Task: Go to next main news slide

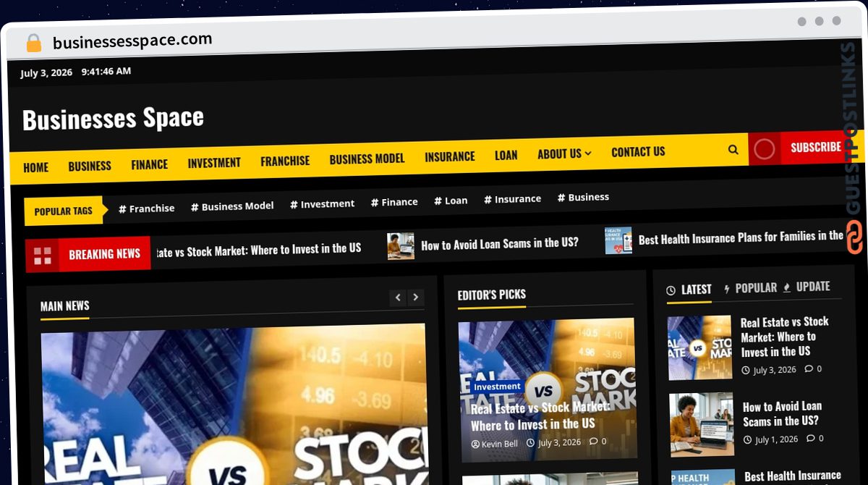Action: point(415,298)
